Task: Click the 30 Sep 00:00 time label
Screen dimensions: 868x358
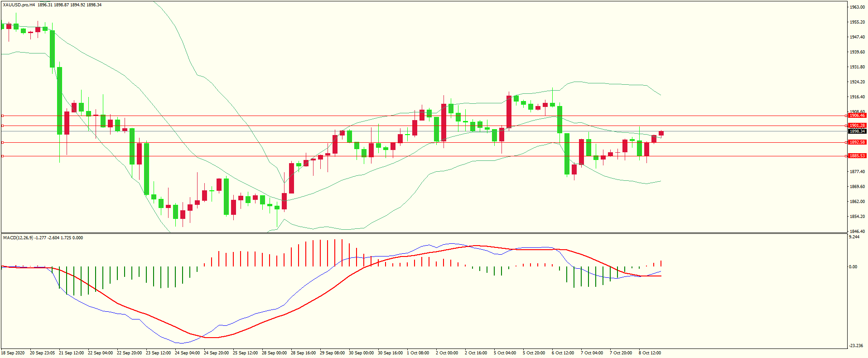Action: (362, 353)
